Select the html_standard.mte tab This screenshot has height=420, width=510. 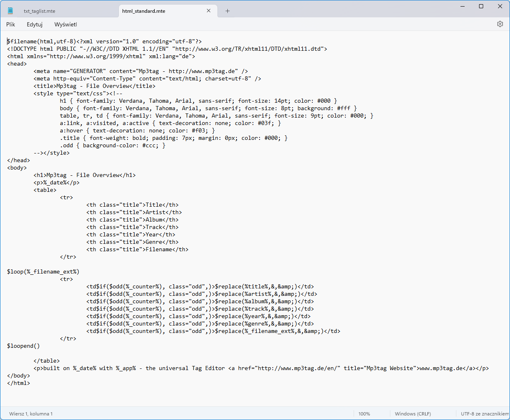coord(144,11)
